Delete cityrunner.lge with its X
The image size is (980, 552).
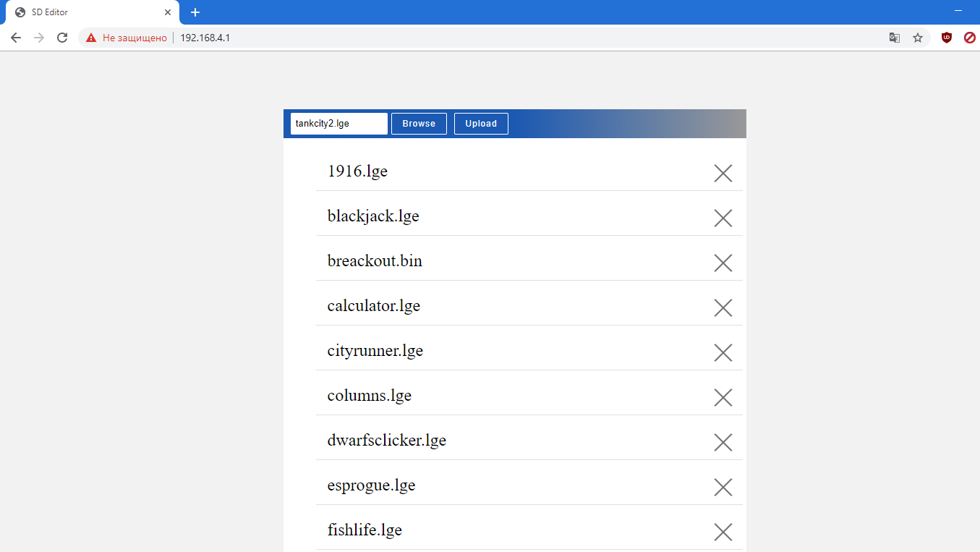[723, 352]
